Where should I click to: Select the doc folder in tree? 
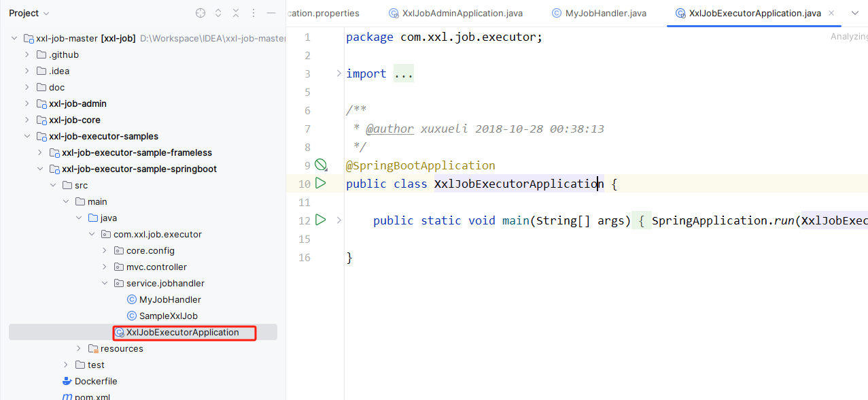[x=56, y=87]
